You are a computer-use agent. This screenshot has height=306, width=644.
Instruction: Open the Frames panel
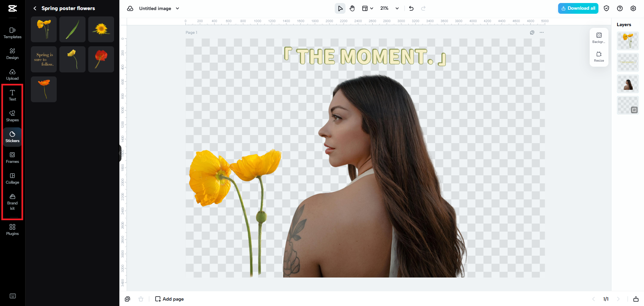tap(12, 158)
